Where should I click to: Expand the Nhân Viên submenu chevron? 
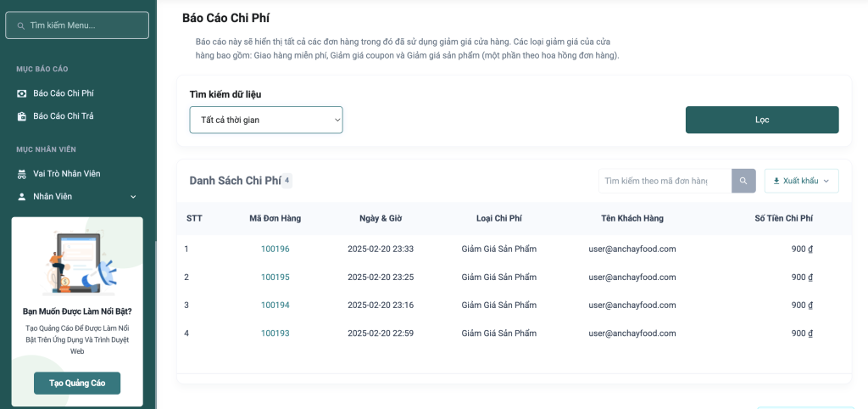[133, 197]
